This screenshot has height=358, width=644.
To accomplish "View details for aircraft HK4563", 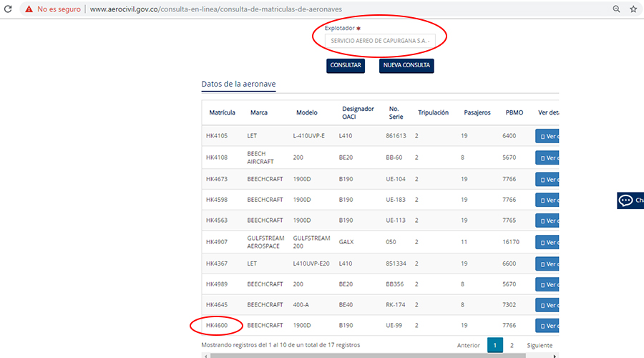I will [547, 221].
